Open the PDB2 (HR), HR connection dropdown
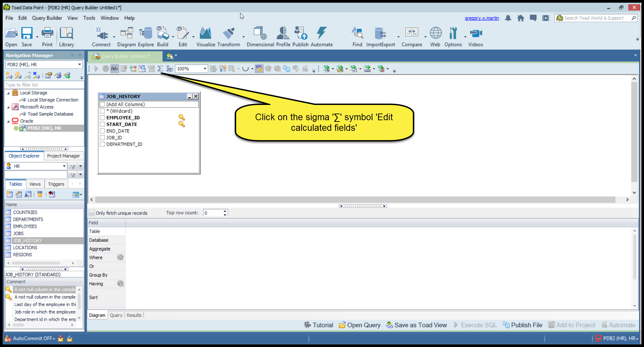The image size is (644, 347). (x=79, y=64)
